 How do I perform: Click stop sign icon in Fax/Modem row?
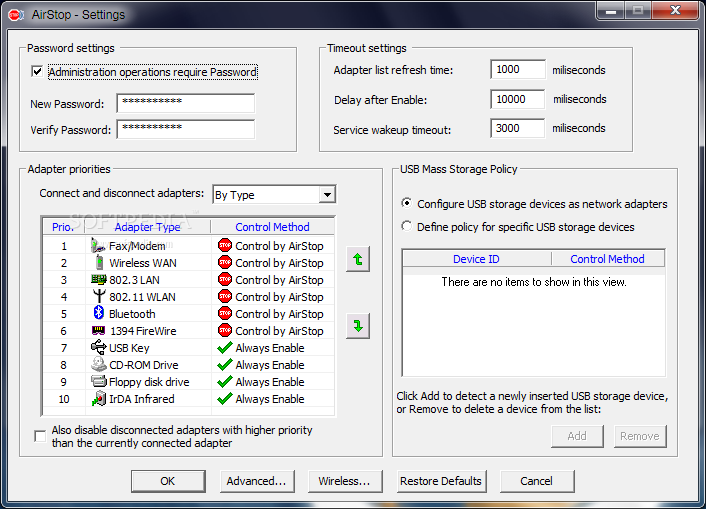click(225, 245)
